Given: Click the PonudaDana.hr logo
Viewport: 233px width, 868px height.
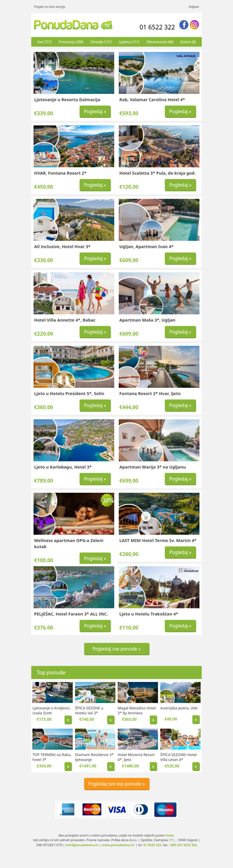Looking at the screenshot, I should click(x=73, y=25).
